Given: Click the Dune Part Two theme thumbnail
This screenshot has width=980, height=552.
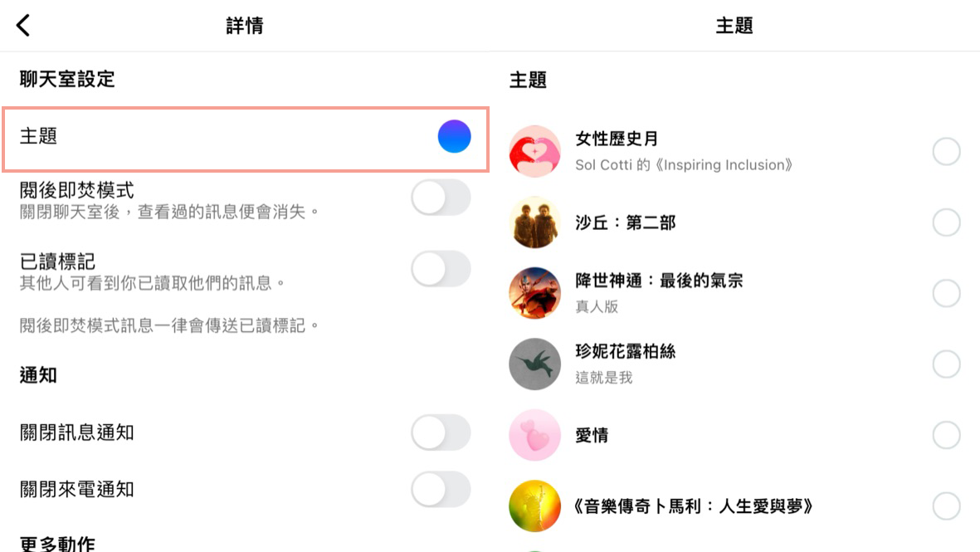Looking at the screenshot, I should (x=534, y=222).
